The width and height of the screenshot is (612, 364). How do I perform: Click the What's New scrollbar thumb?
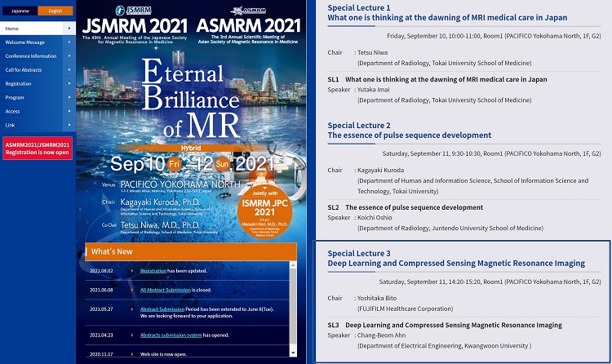tap(293, 308)
